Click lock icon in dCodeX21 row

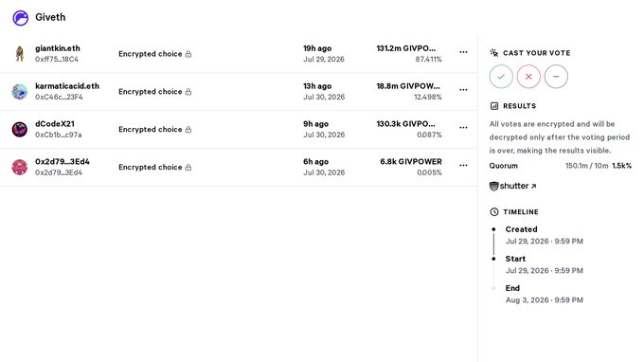click(188, 130)
